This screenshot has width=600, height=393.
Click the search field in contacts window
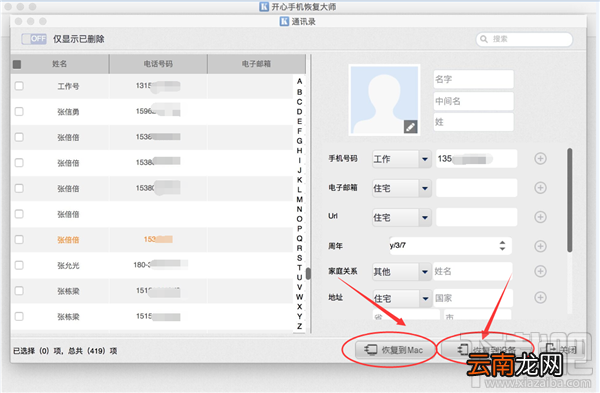coord(524,39)
